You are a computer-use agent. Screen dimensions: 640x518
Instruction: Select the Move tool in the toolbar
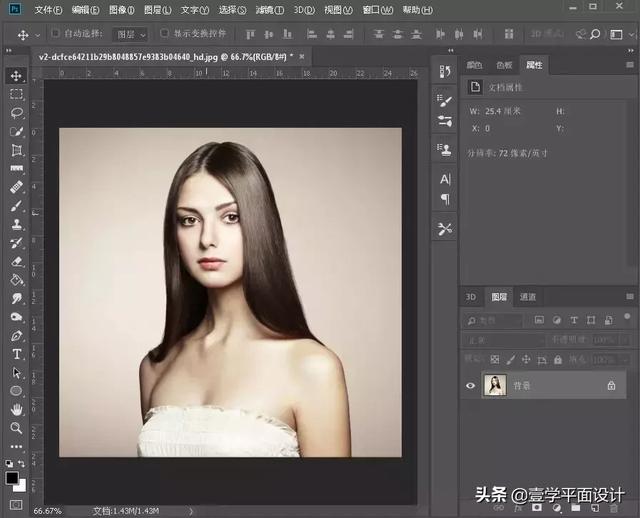tap(16, 76)
